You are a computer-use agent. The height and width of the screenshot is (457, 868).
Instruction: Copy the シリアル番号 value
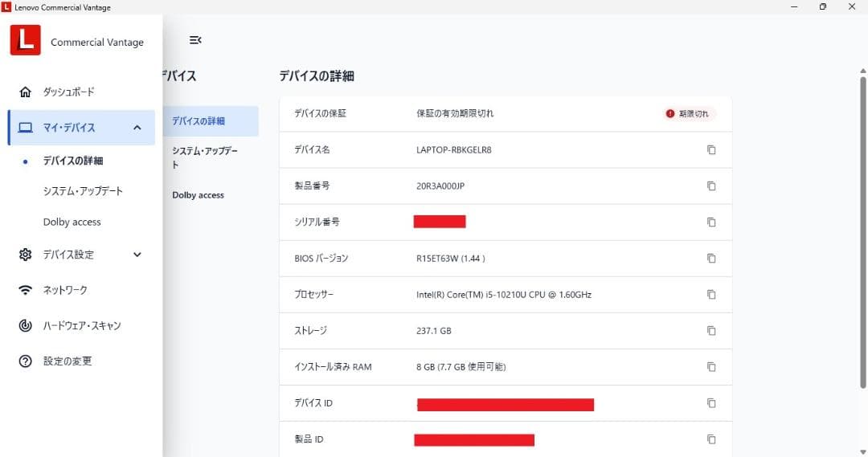pyautogui.click(x=711, y=222)
